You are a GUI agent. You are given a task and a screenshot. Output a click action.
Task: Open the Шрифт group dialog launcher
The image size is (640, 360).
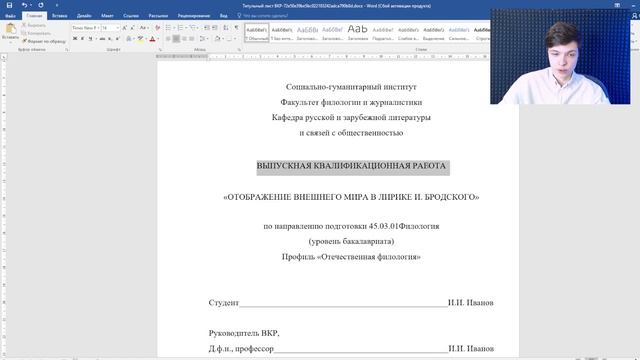[160, 49]
